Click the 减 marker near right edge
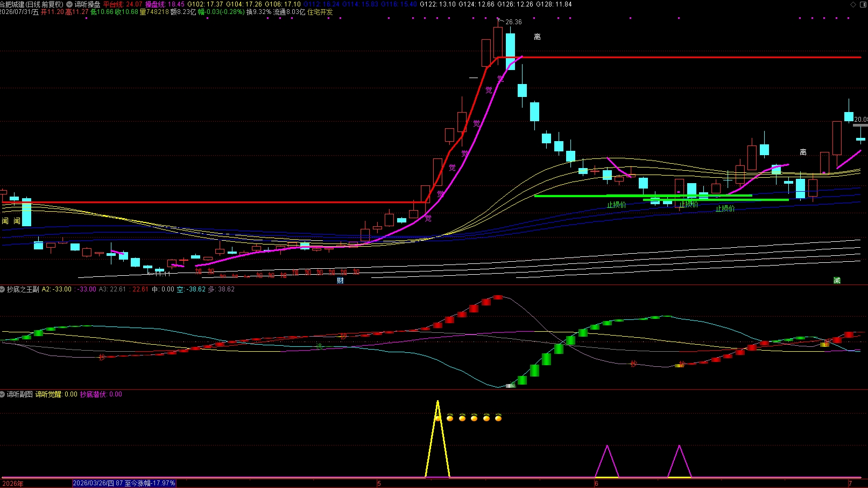Screen dimensions: 868x488 point(837,281)
